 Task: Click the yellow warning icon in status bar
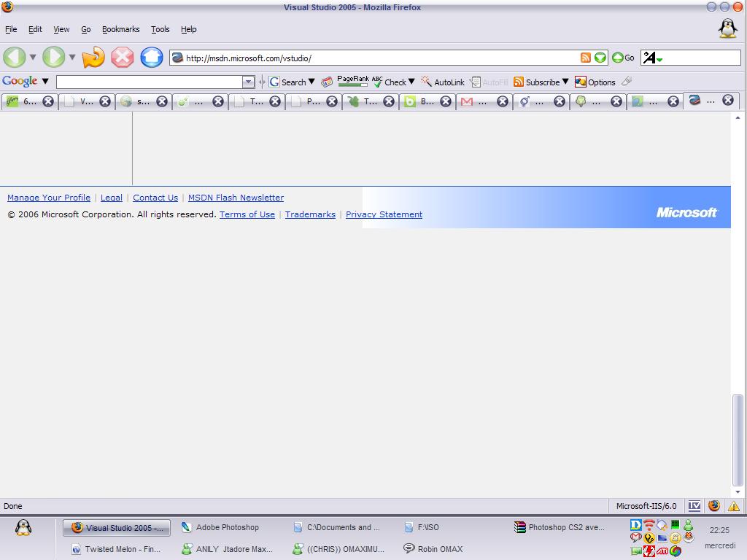pos(734,506)
